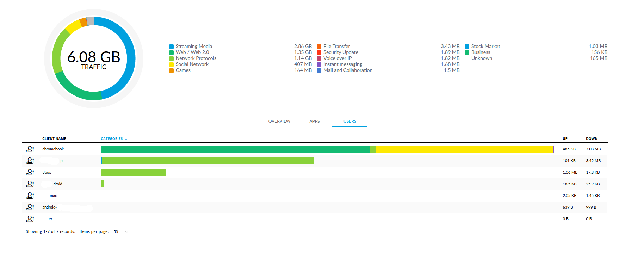Click the user icon beside the mac client
The width and height of the screenshot is (644, 272).
(30, 196)
